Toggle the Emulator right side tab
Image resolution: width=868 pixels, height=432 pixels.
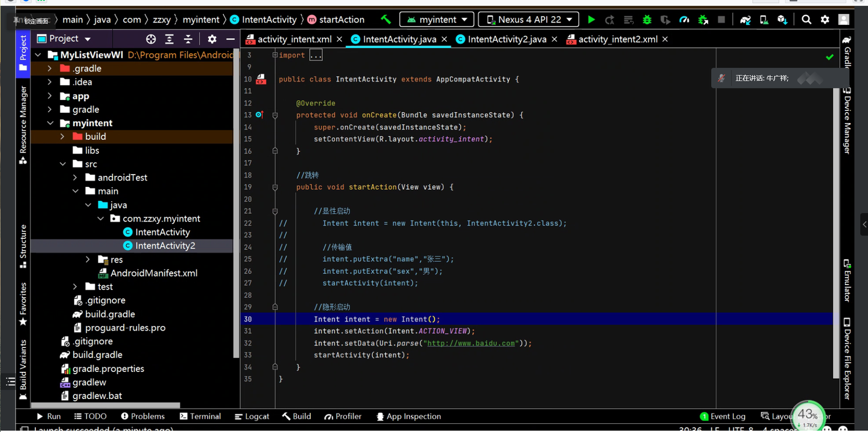pos(847,280)
